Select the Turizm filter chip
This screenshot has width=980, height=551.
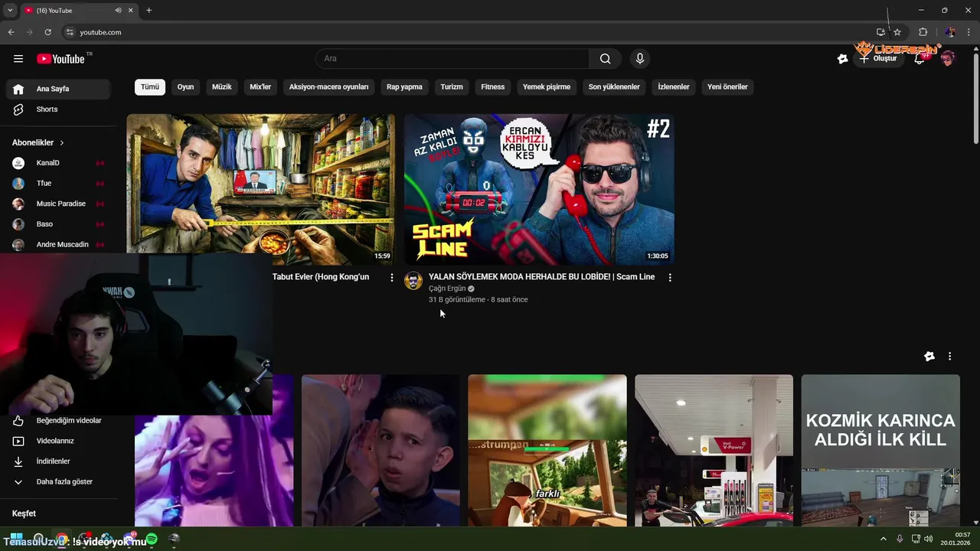pos(452,87)
